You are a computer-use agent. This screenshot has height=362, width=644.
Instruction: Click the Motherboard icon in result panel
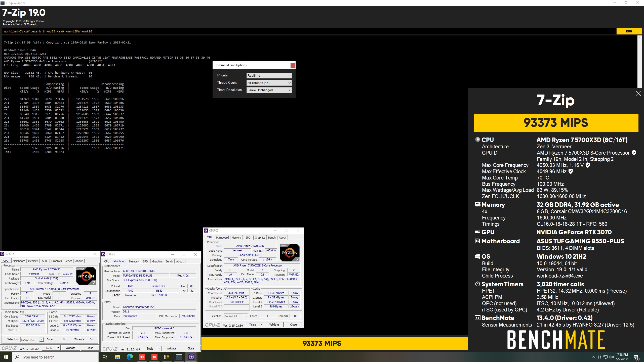[477, 241]
